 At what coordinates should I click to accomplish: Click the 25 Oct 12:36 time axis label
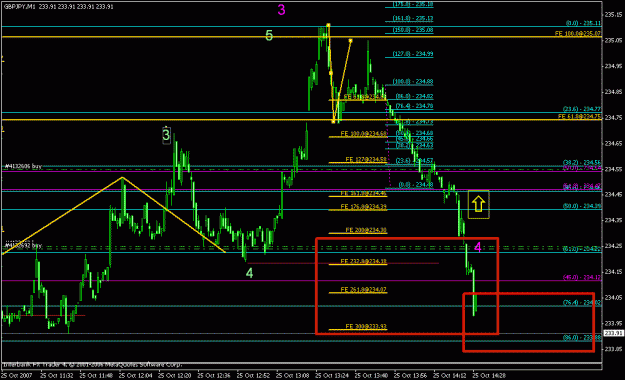(214, 376)
